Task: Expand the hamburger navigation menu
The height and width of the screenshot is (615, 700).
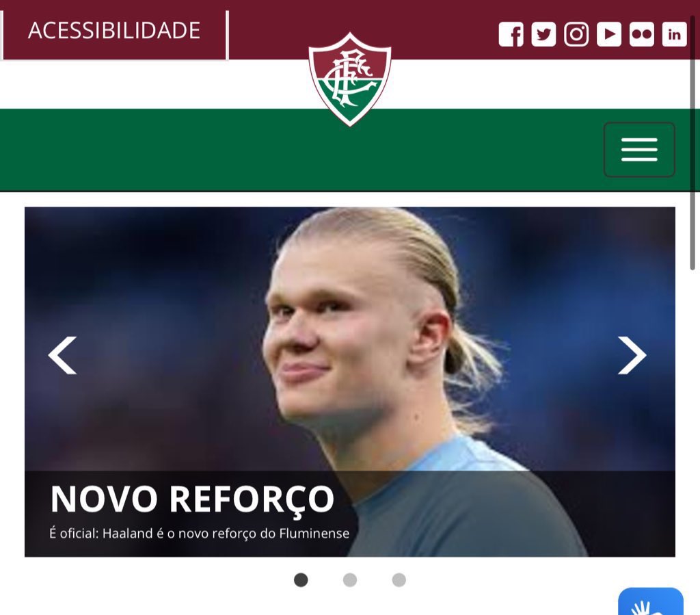Action: click(639, 150)
